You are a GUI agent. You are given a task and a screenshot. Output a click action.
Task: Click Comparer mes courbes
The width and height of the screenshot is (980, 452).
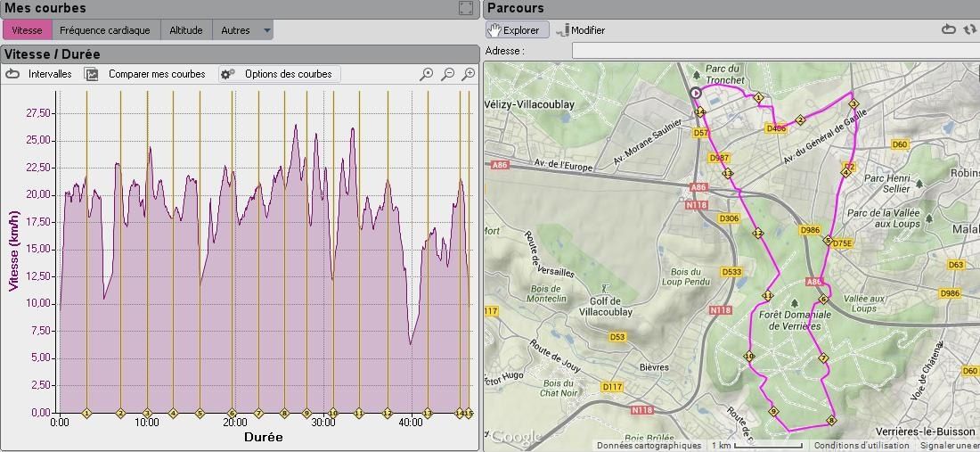tap(155, 74)
